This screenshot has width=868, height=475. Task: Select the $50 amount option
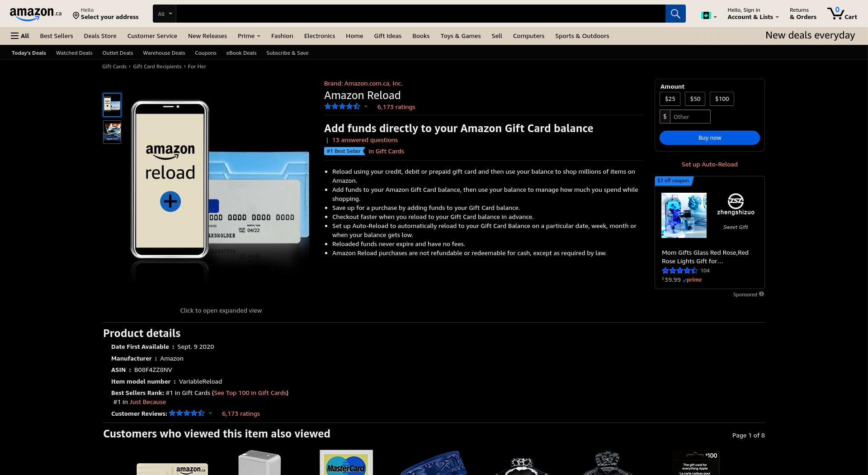[695, 99]
